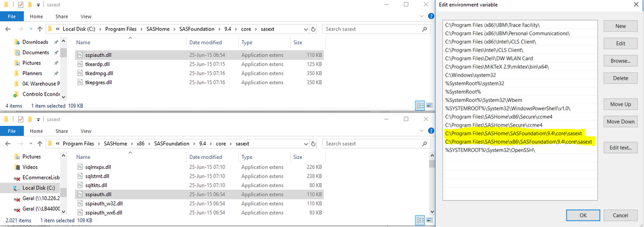This screenshot has width=644, height=227.
Task: Open the Home tab in 4-items Explorer window
Action: pos(36,16)
